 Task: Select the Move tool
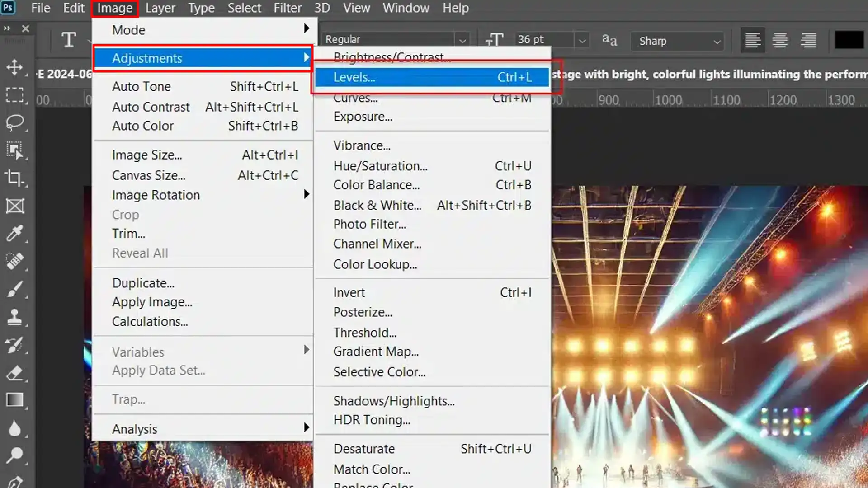click(x=15, y=67)
